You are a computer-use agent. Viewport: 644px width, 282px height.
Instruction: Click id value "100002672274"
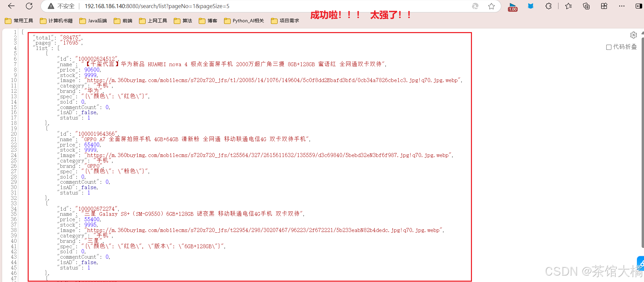point(96,209)
